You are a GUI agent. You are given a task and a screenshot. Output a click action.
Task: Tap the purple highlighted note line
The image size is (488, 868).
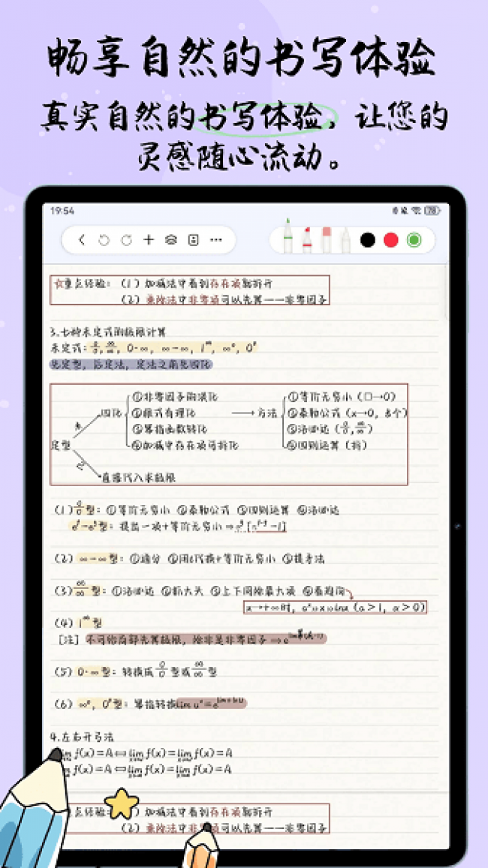[x=131, y=364]
